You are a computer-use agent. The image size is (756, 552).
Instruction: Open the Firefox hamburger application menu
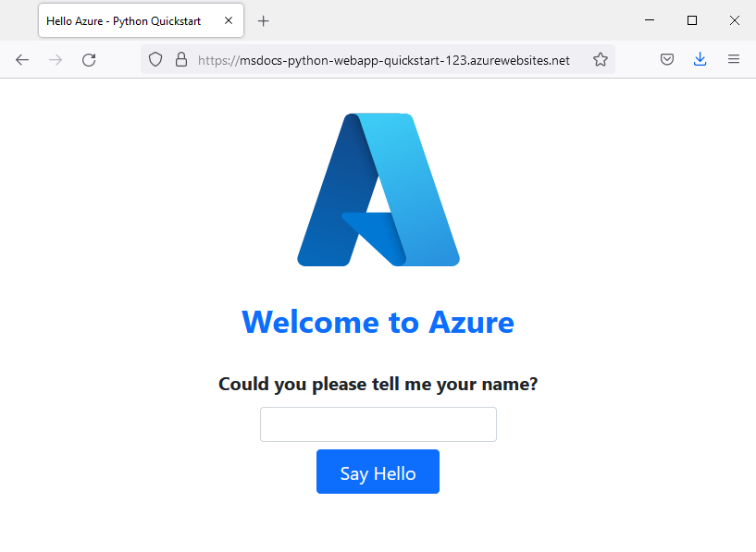[x=733, y=58]
